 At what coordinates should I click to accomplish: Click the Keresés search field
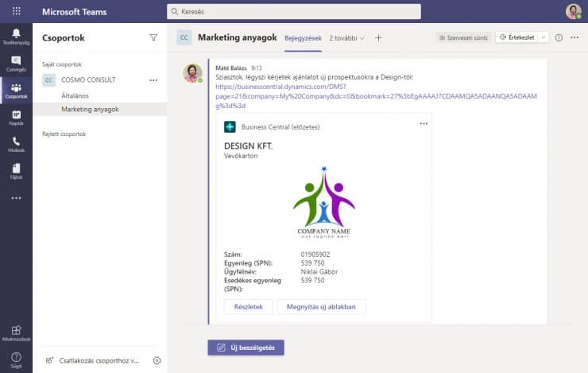pos(294,12)
